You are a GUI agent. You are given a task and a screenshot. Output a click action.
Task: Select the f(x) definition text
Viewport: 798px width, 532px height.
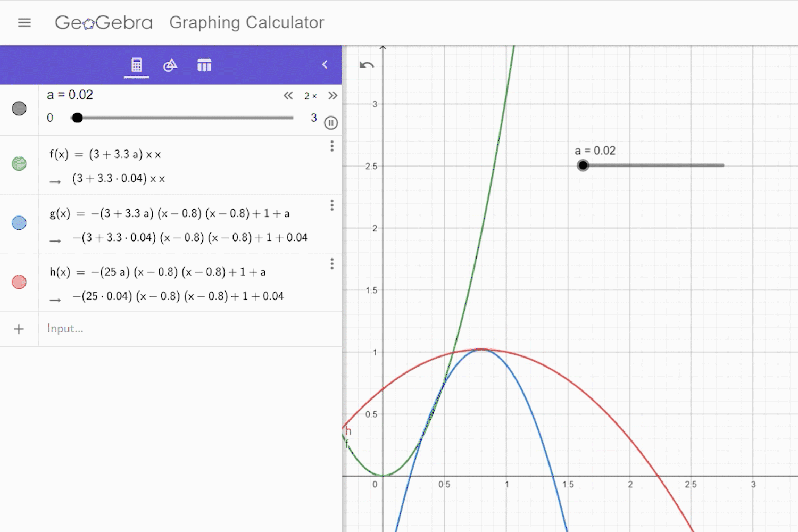coord(105,154)
